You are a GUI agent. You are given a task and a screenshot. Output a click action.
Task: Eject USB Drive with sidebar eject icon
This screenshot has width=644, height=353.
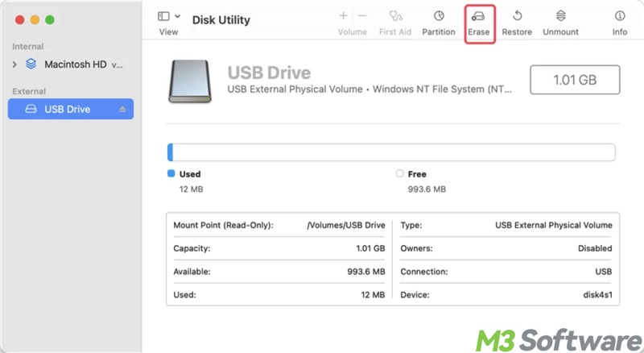click(x=122, y=109)
